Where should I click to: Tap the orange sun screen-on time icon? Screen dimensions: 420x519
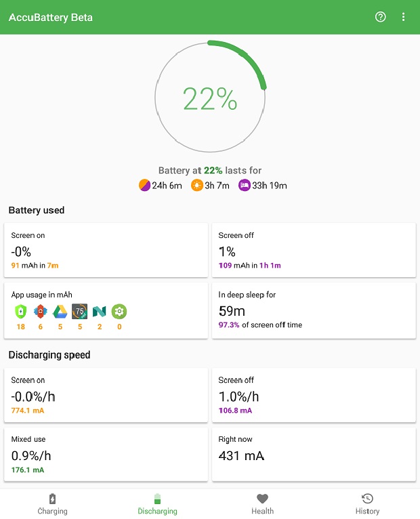pyautogui.click(x=196, y=185)
